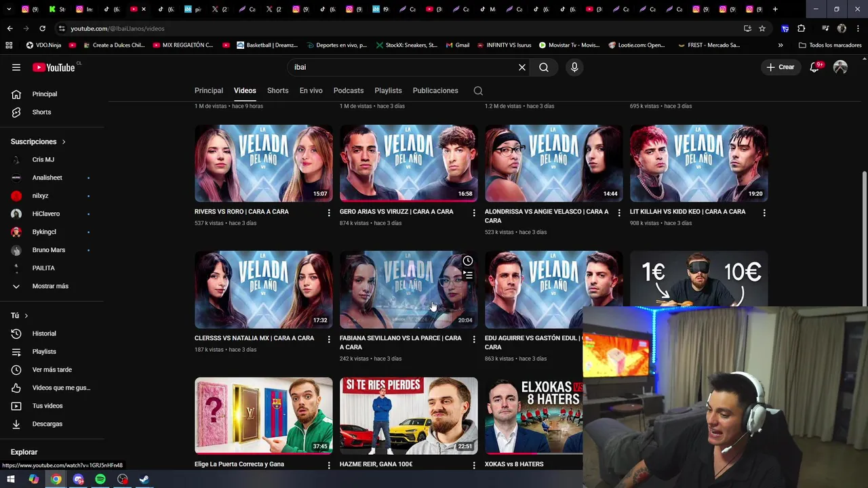Image resolution: width=868 pixels, height=488 pixels.
Task: Open options for Hazme Reir video
Action: click(x=474, y=466)
